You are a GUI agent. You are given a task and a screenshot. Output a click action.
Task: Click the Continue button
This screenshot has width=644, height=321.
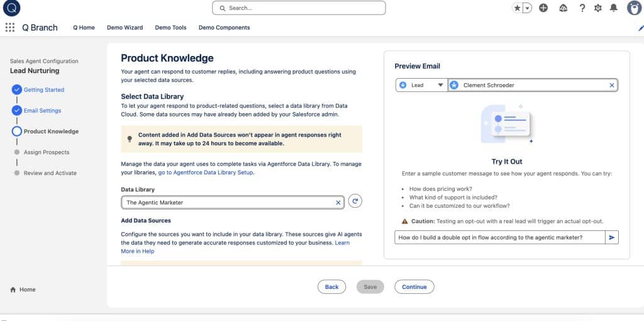click(x=414, y=287)
